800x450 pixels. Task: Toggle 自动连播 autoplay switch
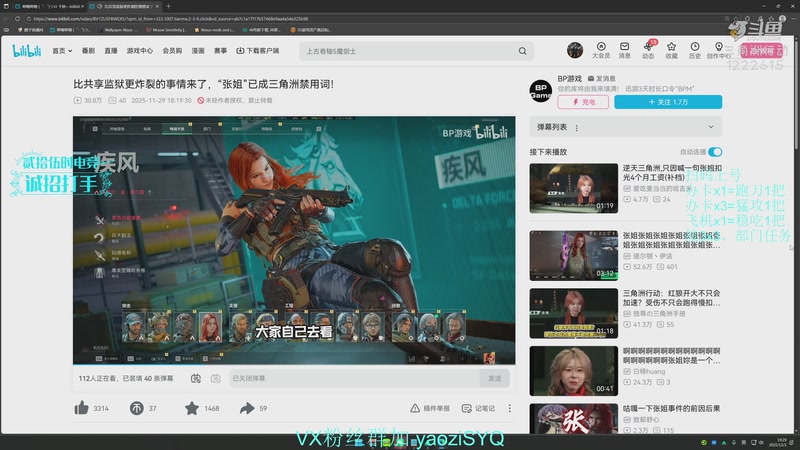click(x=715, y=152)
